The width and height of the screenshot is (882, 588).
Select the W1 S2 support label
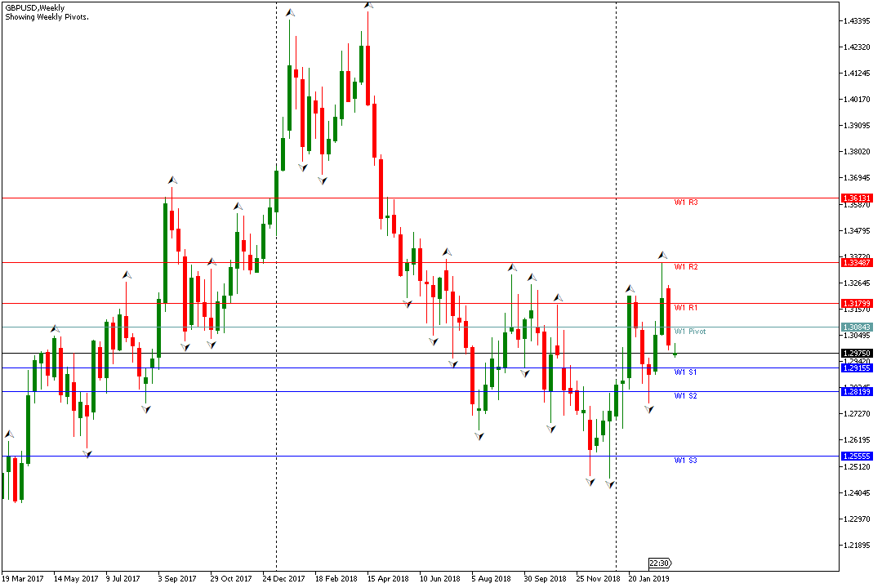[686, 396]
